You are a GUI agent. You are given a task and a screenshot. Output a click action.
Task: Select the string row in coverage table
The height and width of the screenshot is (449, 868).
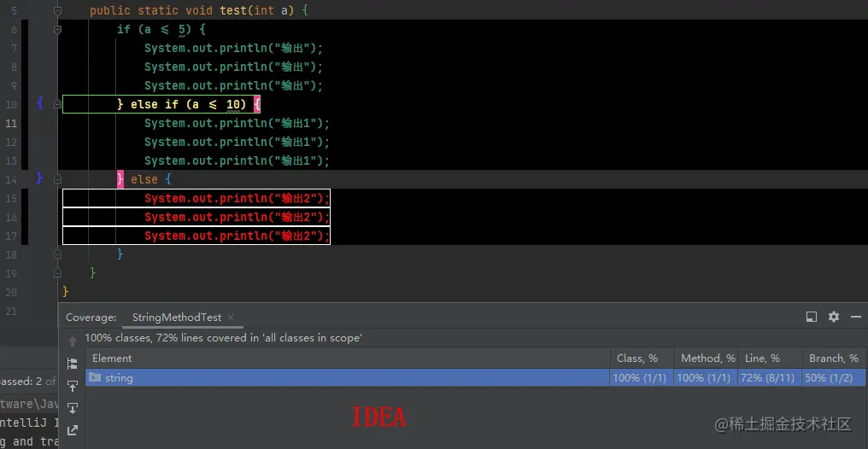coord(476,377)
